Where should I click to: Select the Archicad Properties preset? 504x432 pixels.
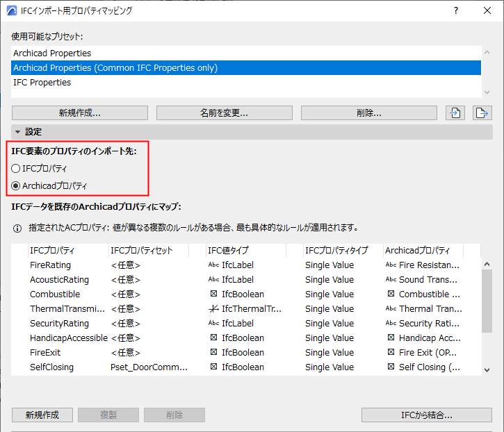(x=246, y=53)
